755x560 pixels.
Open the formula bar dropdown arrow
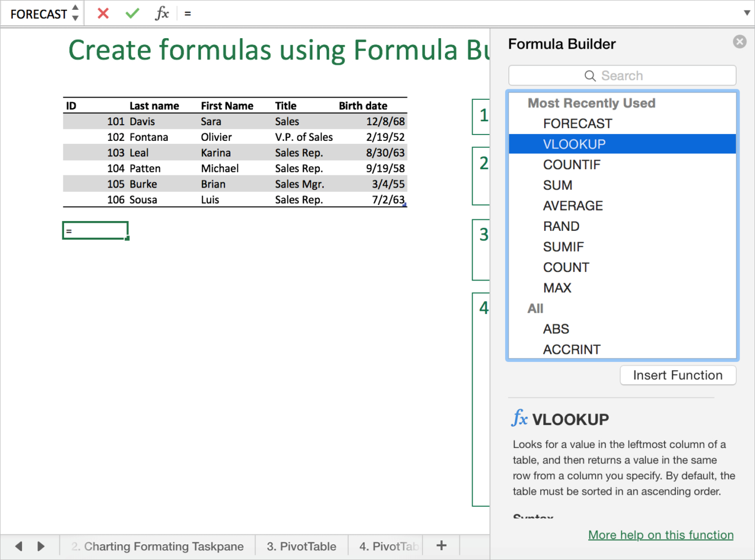click(746, 13)
